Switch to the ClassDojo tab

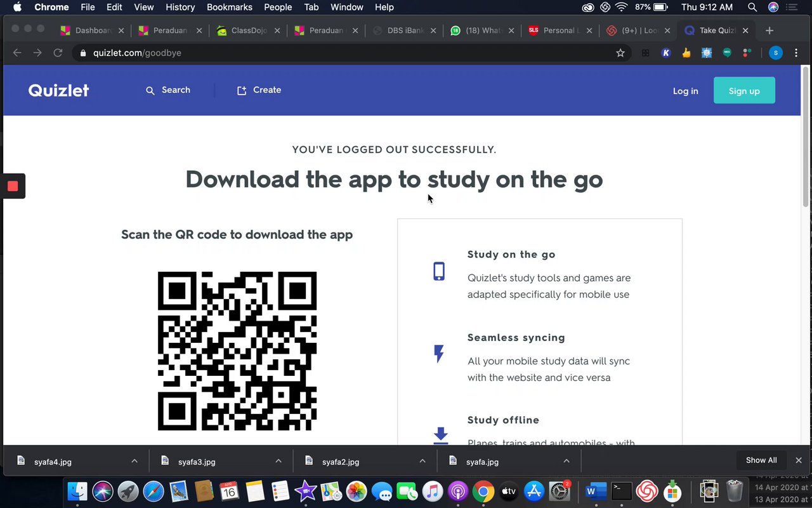click(247, 30)
